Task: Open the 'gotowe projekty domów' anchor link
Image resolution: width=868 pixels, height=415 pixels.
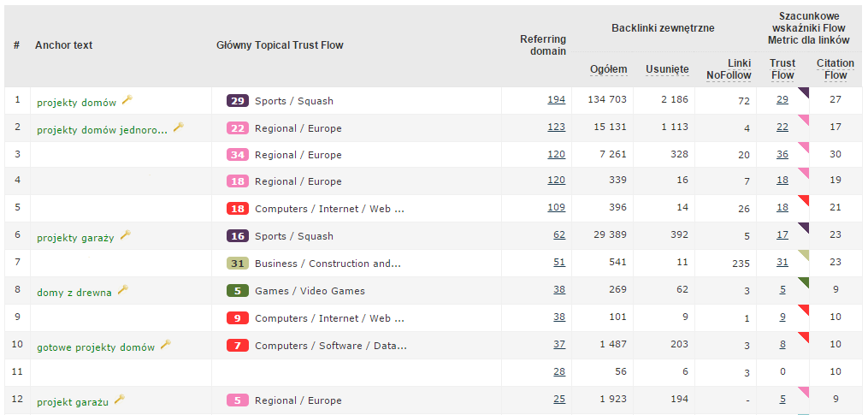Action: click(96, 347)
